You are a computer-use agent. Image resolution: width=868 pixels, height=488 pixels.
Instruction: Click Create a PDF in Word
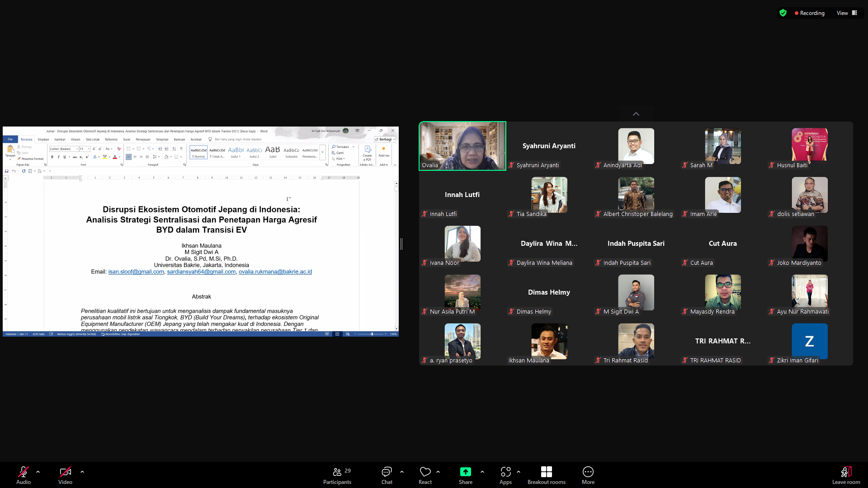367,153
